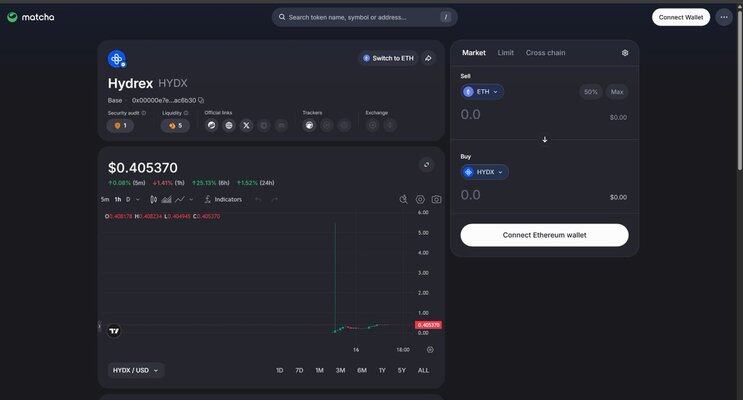Screen dimensions: 743x400
Task: Select the 1h chart interval
Action: click(118, 200)
